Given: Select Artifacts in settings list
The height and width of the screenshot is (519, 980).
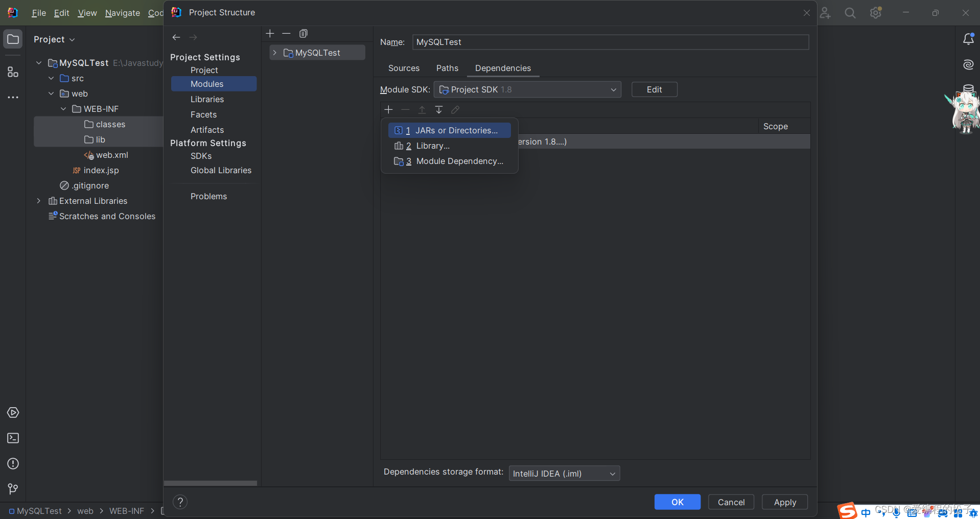Looking at the screenshot, I should coord(207,130).
